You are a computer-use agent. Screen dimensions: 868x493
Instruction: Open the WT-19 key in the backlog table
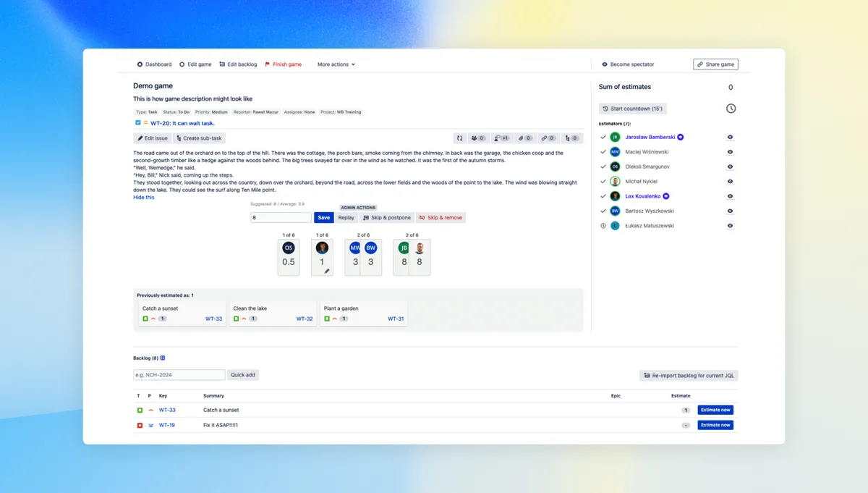tap(167, 425)
